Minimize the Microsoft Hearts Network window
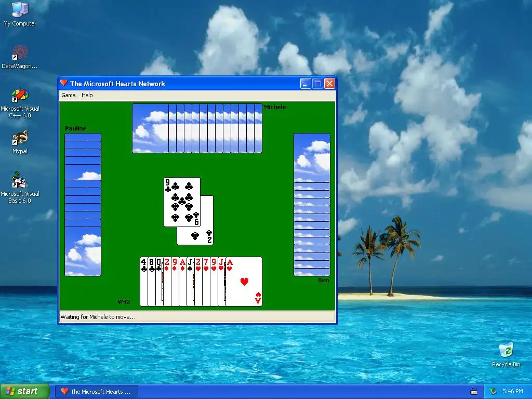Image resolution: width=532 pixels, height=399 pixels. [305, 84]
